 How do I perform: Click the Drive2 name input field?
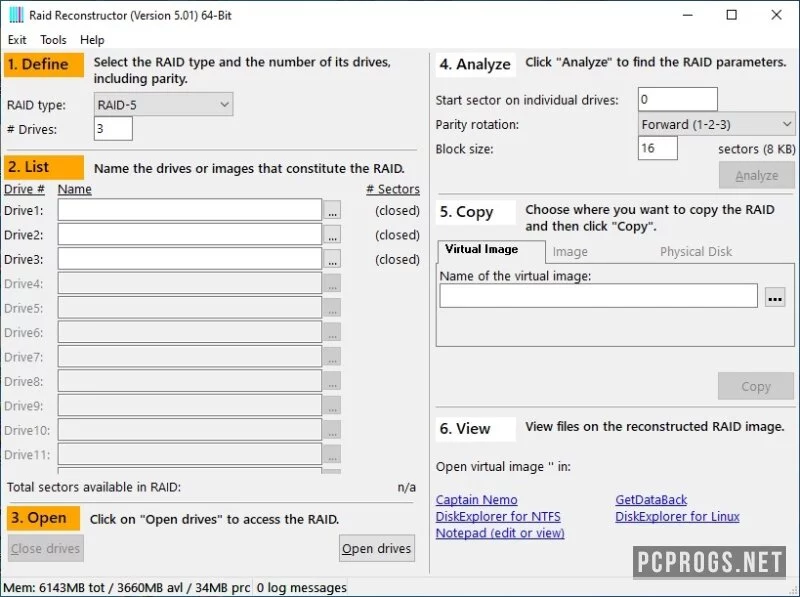[190, 234]
